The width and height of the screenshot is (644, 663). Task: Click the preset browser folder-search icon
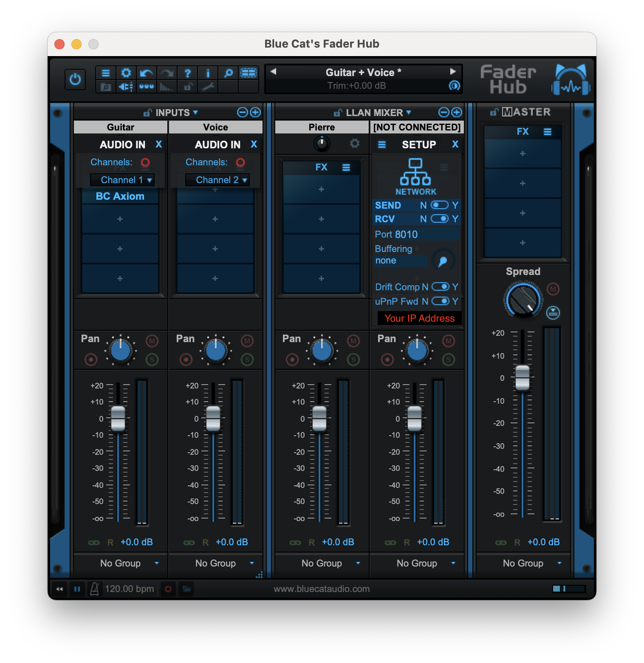106,87
